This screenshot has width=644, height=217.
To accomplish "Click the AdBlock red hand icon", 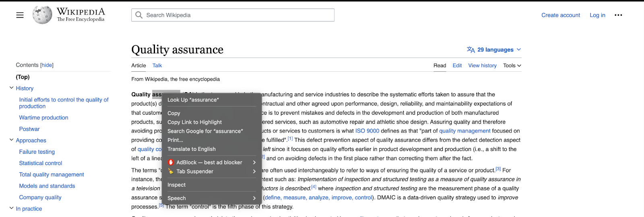I will coord(171,162).
